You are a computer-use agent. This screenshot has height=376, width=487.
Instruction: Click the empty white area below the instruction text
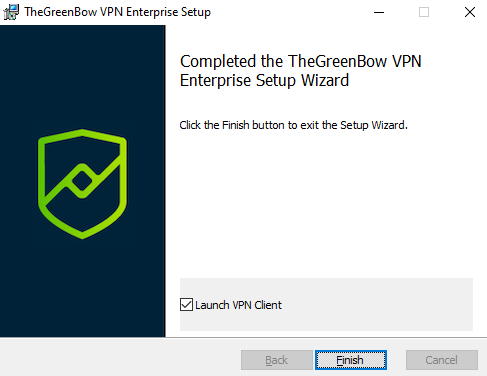point(326,203)
